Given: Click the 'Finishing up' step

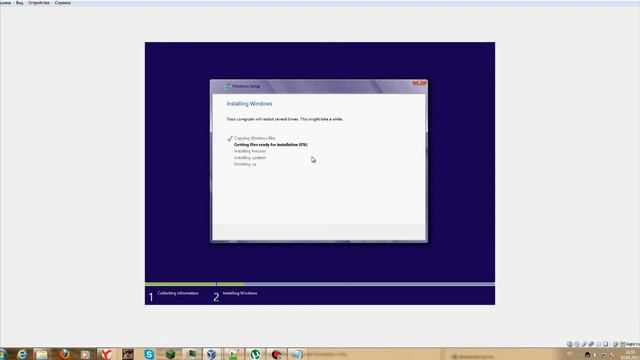Looking at the screenshot, I should [x=245, y=164].
